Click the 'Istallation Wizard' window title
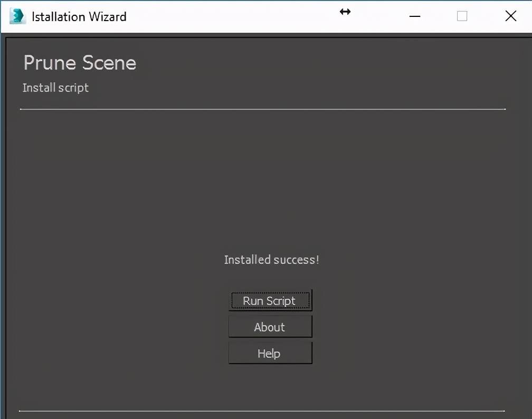This screenshot has height=419, width=532. pyautogui.click(x=79, y=17)
